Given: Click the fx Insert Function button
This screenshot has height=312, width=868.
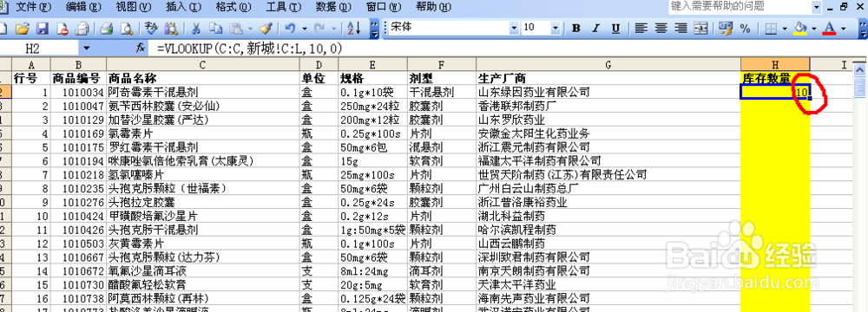Looking at the screenshot, I should pos(141,49).
